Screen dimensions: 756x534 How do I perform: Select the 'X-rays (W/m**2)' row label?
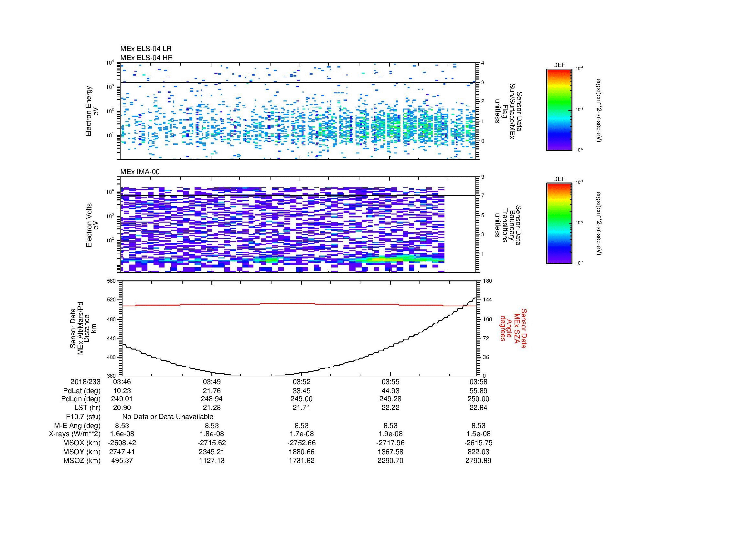[x=74, y=434]
